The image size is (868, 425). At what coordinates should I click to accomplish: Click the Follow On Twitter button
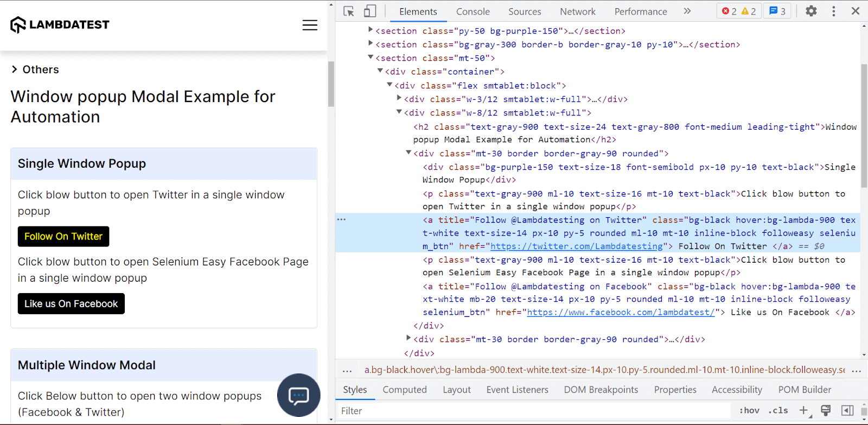click(63, 237)
